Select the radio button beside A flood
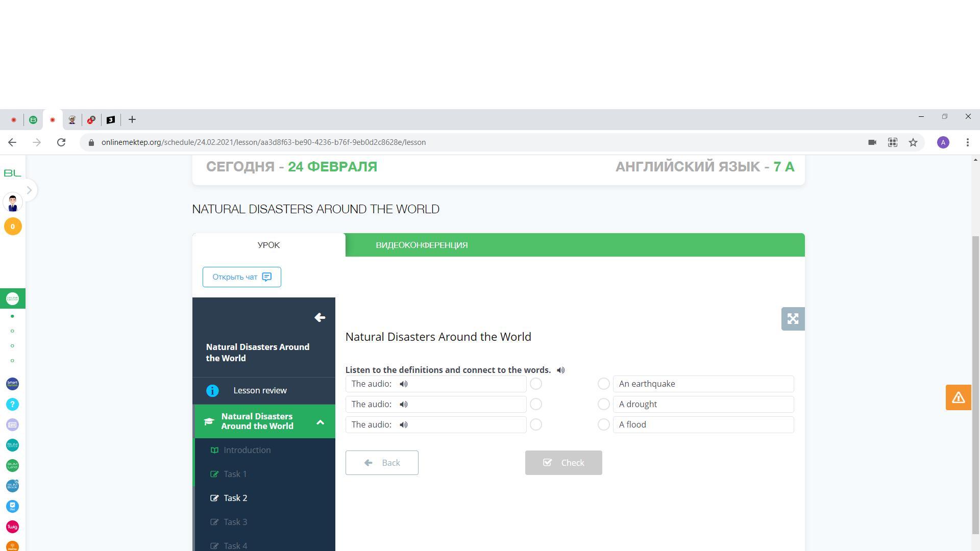 (603, 425)
